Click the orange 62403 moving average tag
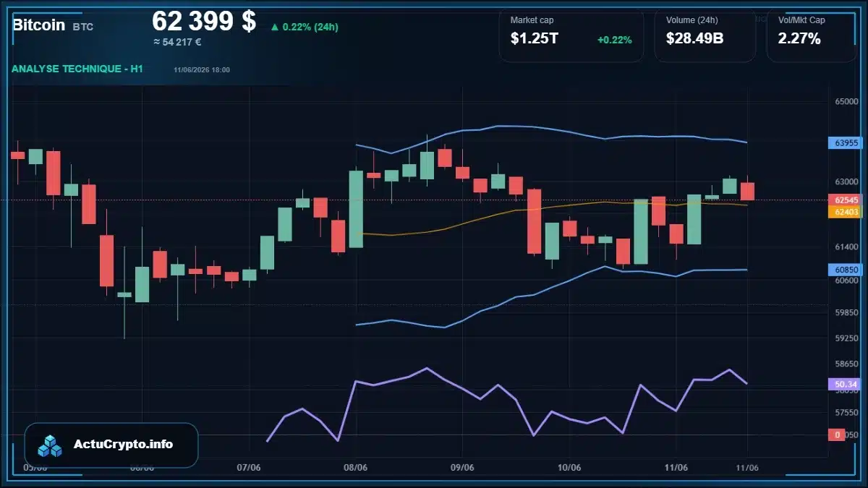Screen dimensions: 868x488 (846, 212)
